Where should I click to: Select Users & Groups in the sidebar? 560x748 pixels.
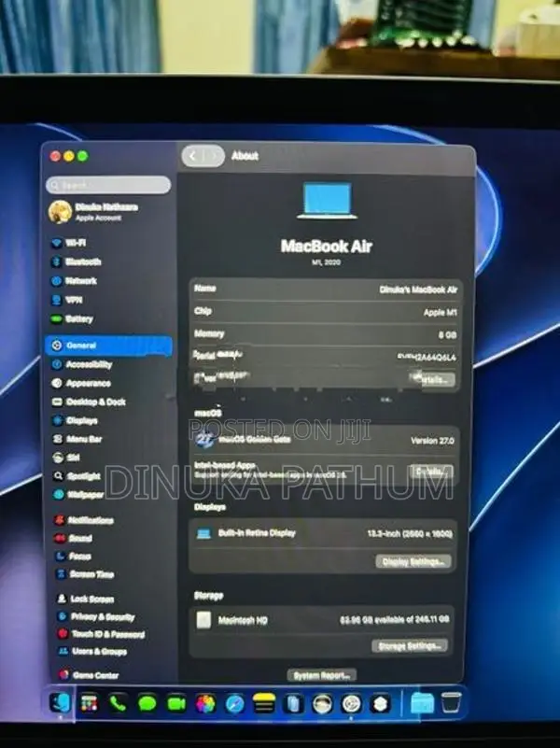pos(92,652)
